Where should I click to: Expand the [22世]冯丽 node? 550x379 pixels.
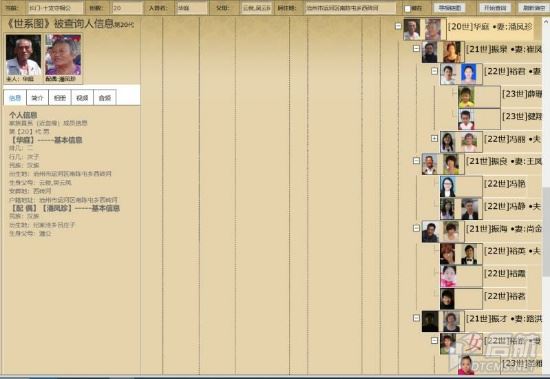coord(435,139)
